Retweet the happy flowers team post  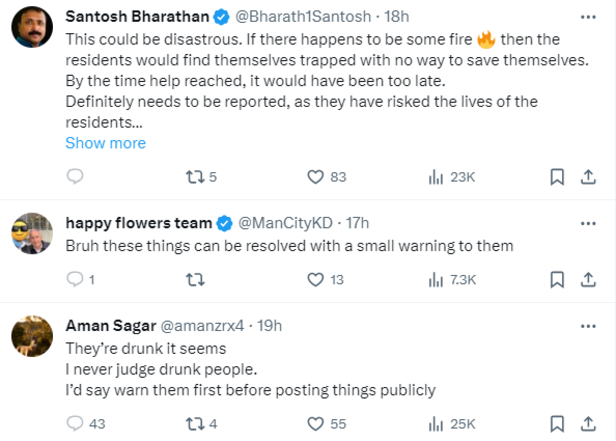tap(194, 280)
